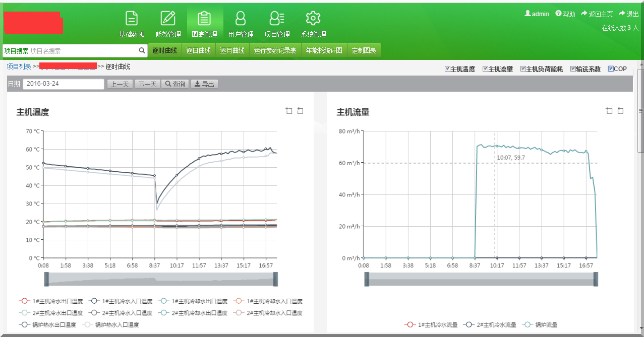Click the 查询 query button
The image size is (644, 337).
pyautogui.click(x=174, y=84)
